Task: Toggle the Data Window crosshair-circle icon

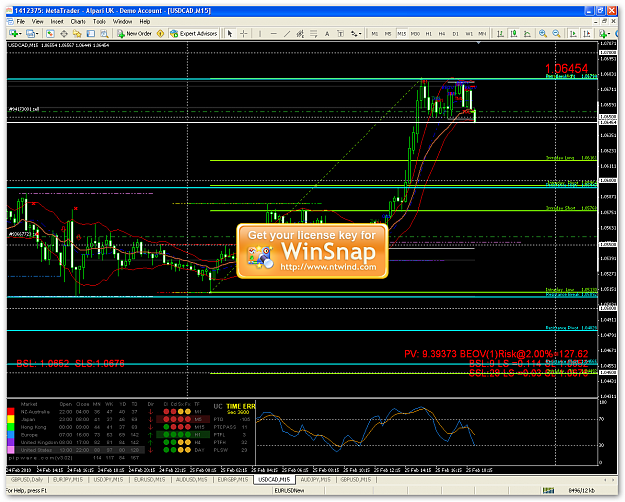Action: pyautogui.click(x=64, y=34)
